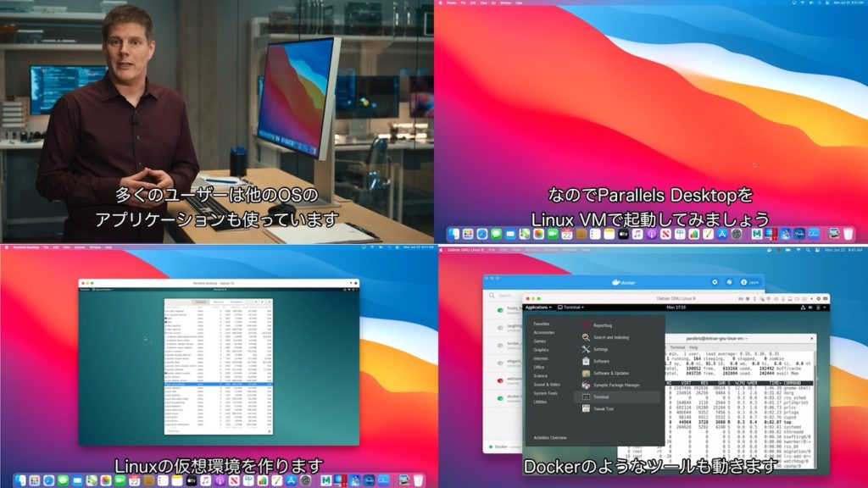Viewport: 868px width, 488px height.
Task: Open Notes in the bottom-left frame's Dock
Action: 177,481
